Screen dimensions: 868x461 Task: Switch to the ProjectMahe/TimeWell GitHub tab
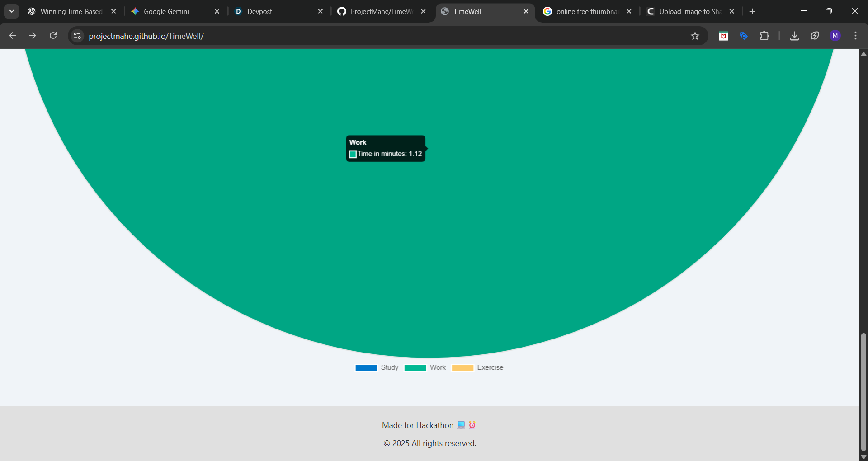pyautogui.click(x=382, y=11)
